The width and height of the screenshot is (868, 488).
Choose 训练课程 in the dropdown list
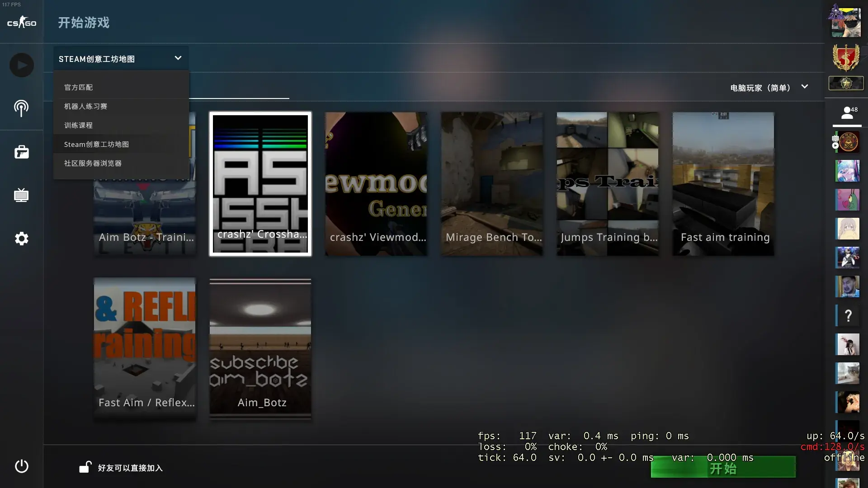78,125
